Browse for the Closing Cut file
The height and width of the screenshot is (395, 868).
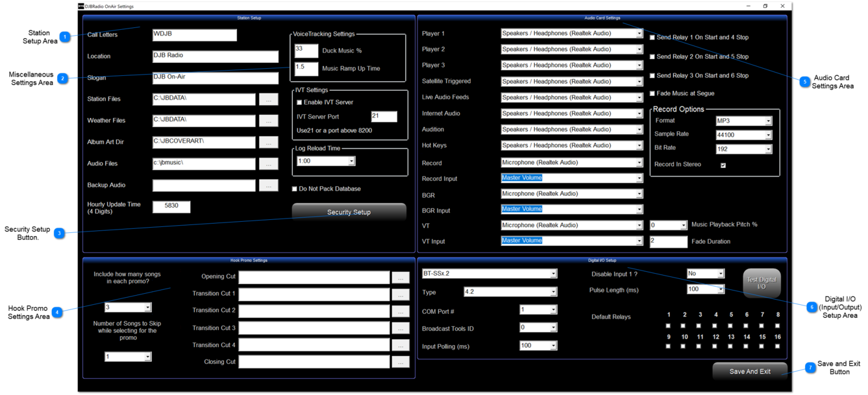tap(401, 362)
